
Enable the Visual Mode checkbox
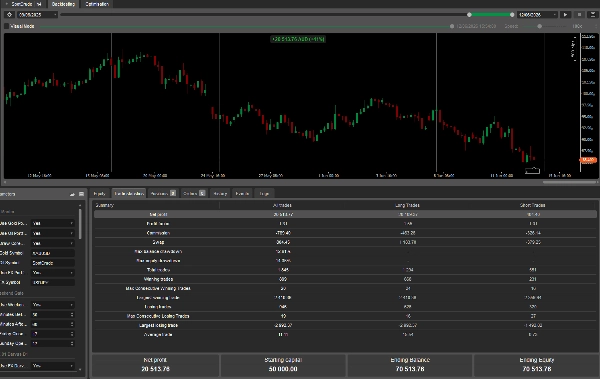click(7, 26)
